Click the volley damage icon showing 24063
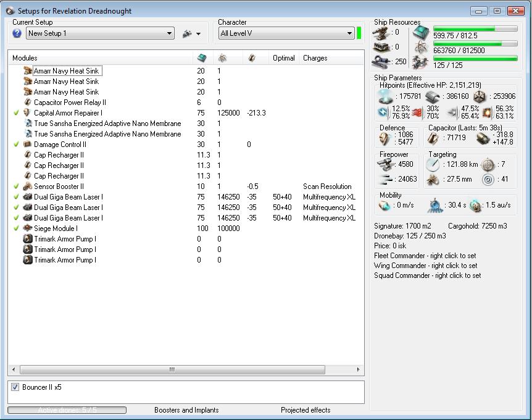 (386, 179)
